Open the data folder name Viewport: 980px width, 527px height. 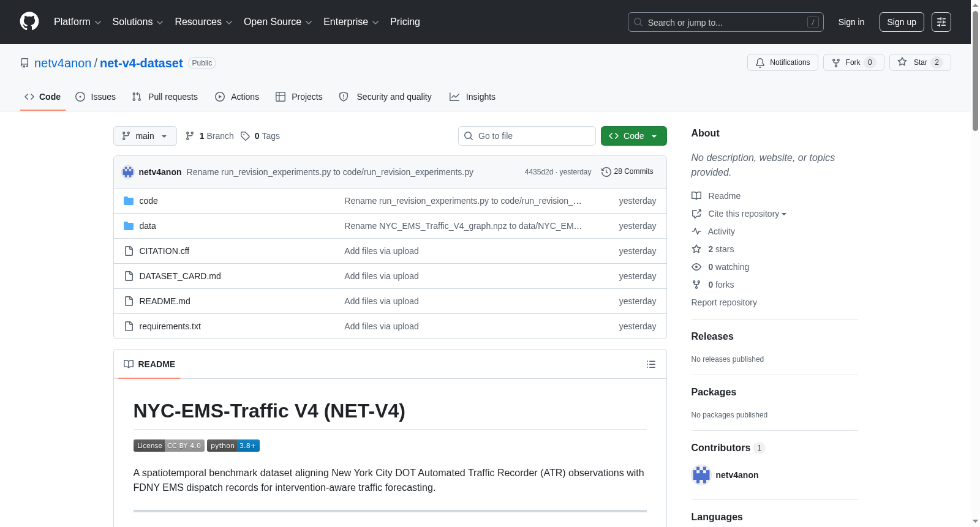point(148,226)
